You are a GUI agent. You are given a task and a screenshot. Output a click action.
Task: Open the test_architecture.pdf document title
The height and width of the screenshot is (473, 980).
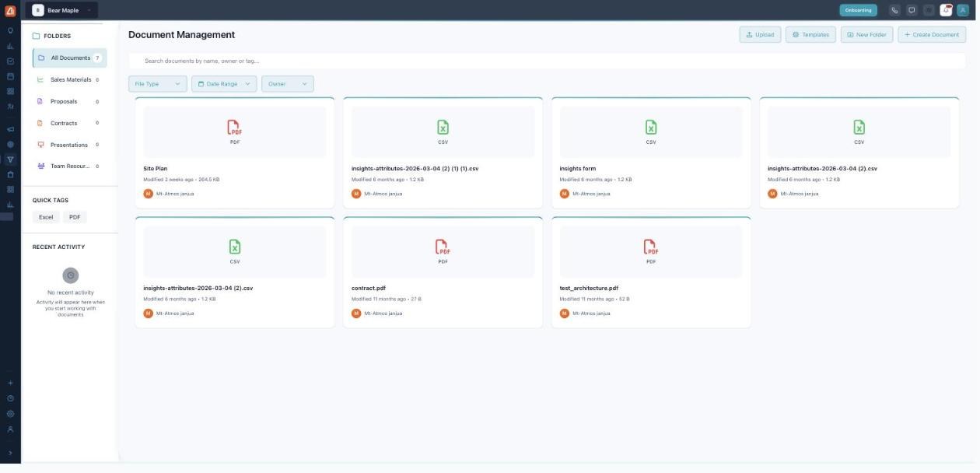coord(589,288)
